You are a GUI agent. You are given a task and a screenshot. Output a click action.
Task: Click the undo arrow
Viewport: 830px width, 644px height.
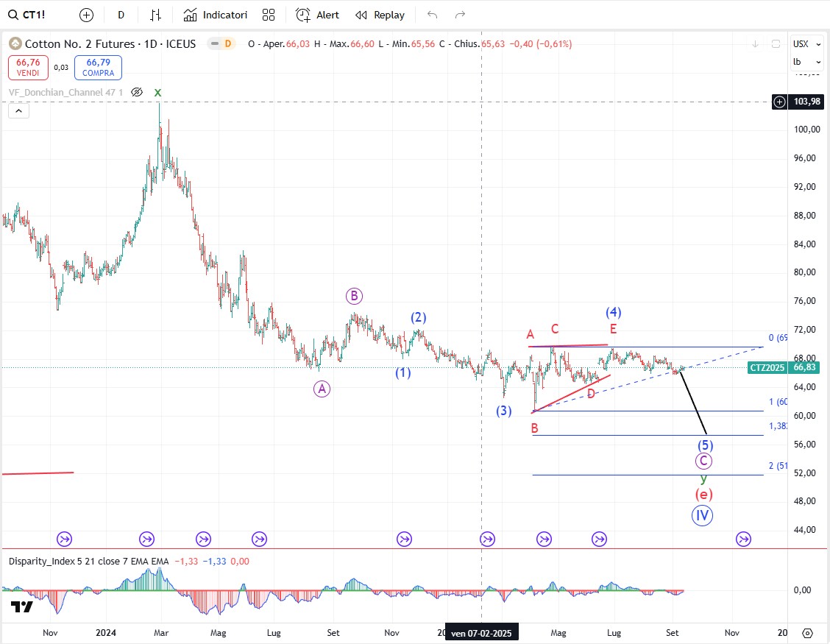coord(432,15)
